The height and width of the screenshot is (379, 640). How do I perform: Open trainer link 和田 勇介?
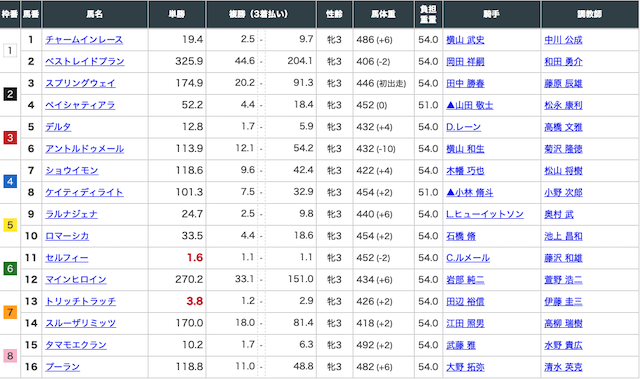[563, 62]
